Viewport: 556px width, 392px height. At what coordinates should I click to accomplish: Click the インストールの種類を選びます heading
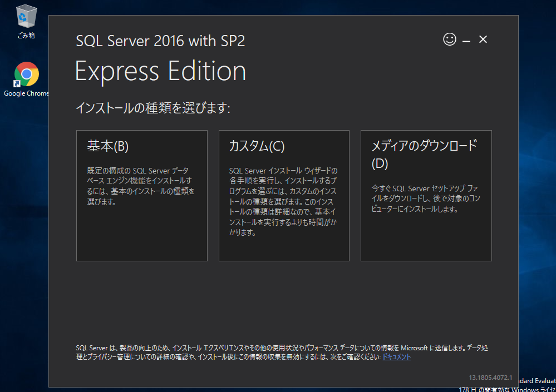click(x=153, y=108)
